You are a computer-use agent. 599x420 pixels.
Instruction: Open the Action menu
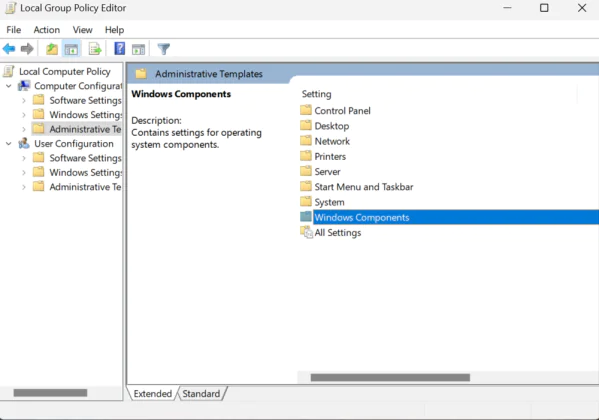(47, 30)
